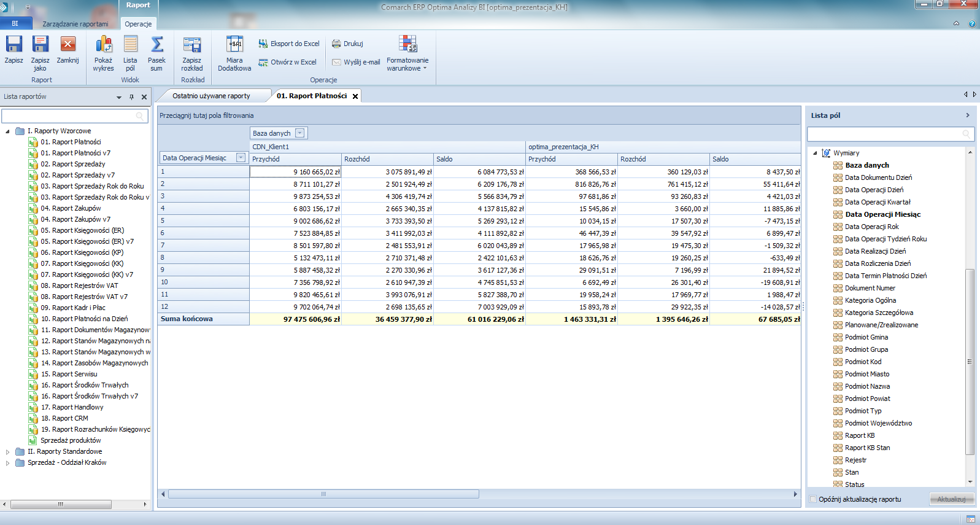Screen dimensions: 980x525
Task: Open report 18. Raport CRM
Action: tap(64, 418)
